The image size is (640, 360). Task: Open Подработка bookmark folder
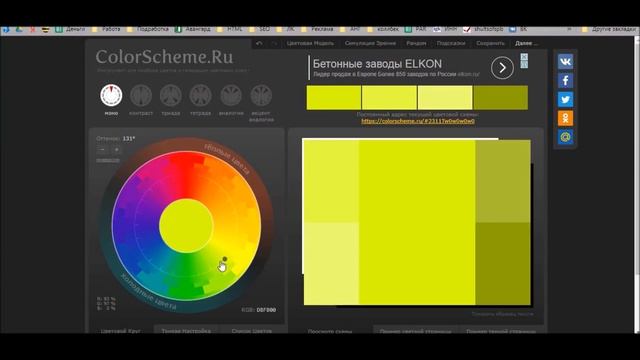pos(148,29)
